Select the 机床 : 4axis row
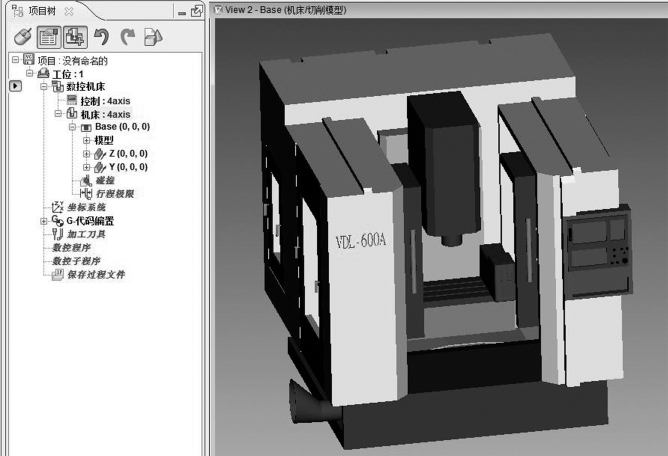The image size is (668, 456). (105, 114)
